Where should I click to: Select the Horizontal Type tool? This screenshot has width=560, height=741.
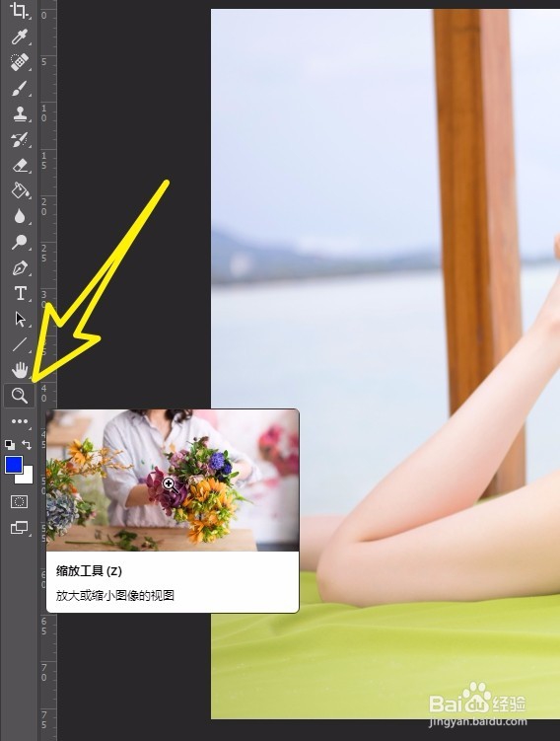[x=20, y=293]
